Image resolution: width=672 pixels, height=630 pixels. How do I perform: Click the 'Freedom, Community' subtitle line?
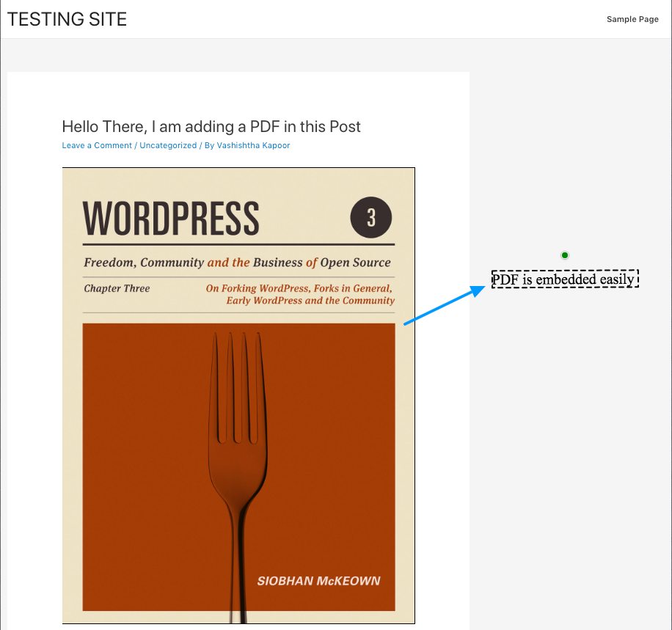click(x=237, y=263)
